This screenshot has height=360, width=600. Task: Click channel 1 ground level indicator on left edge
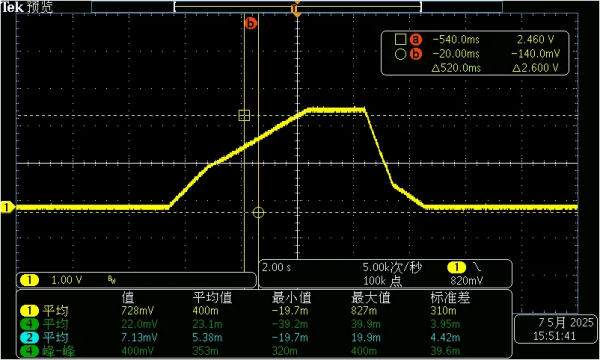tap(7, 207)
